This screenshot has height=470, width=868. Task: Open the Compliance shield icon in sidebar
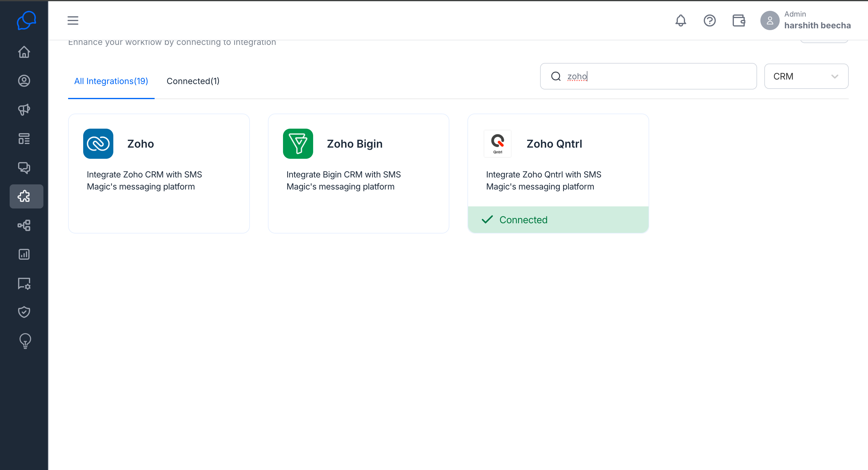click(x=24, y=312)
